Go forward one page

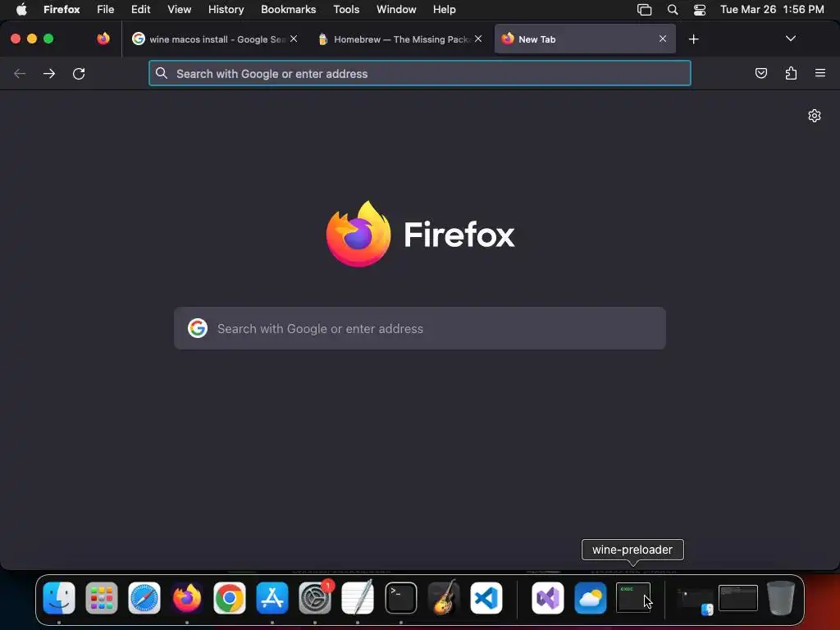[x=49, y=73]
